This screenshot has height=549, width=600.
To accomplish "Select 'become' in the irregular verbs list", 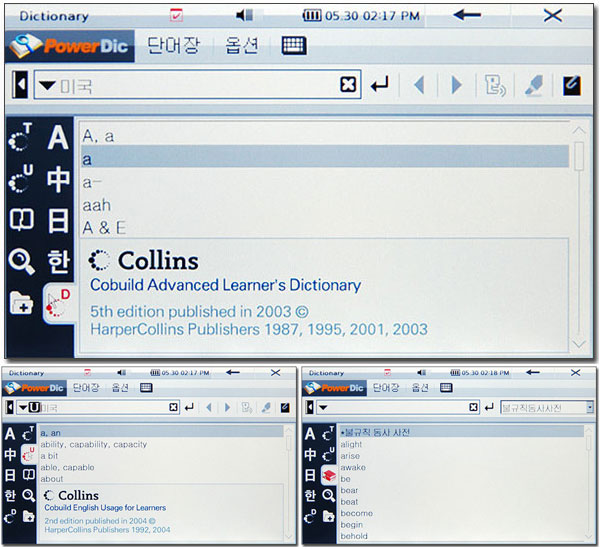I will tap(462, 513).
